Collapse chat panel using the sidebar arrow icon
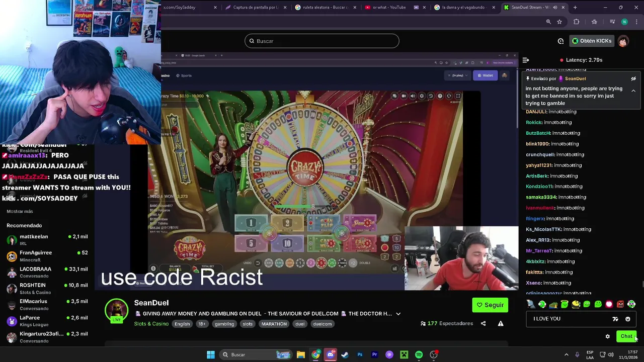 click(526, 60)
